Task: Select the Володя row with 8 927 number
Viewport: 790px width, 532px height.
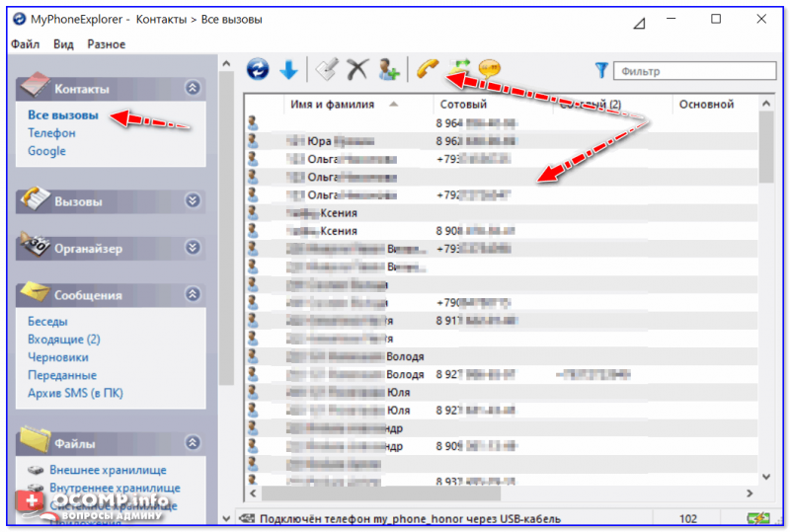Action: coord(502,374)
